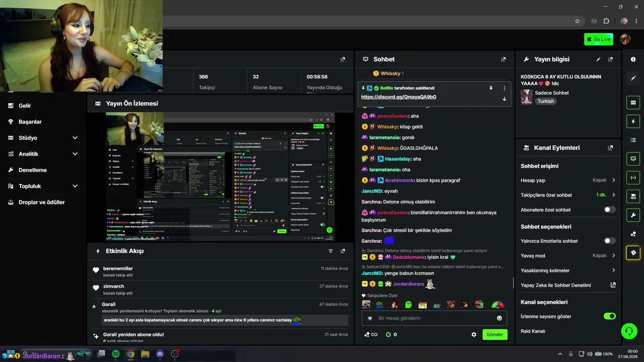Open Başarılar in the sidebar
This screenshot has width=644, height=362.
pos(30,122)
